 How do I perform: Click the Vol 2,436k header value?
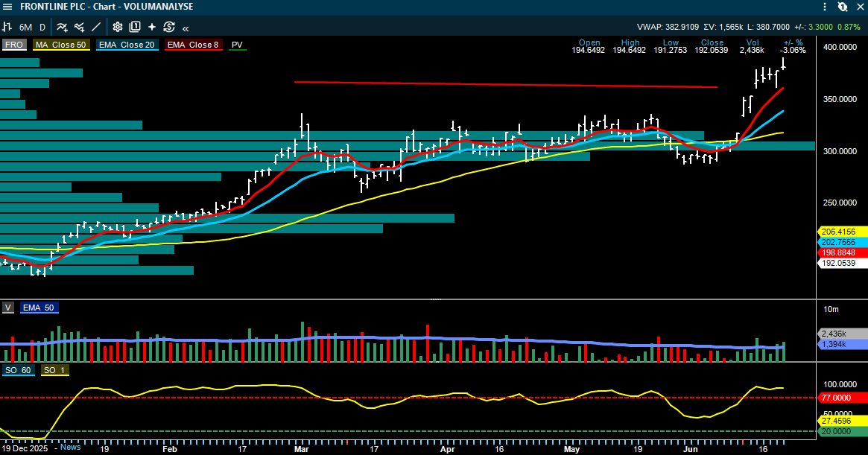point(752,50)
